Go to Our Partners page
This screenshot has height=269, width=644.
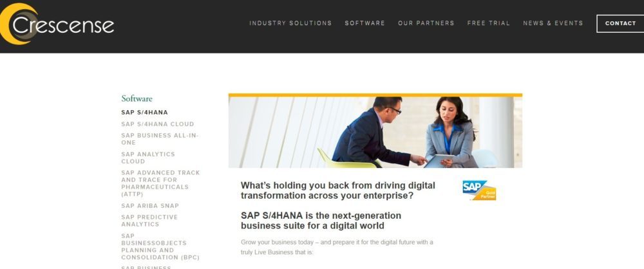pyautogui.click(x=426, y=23)
